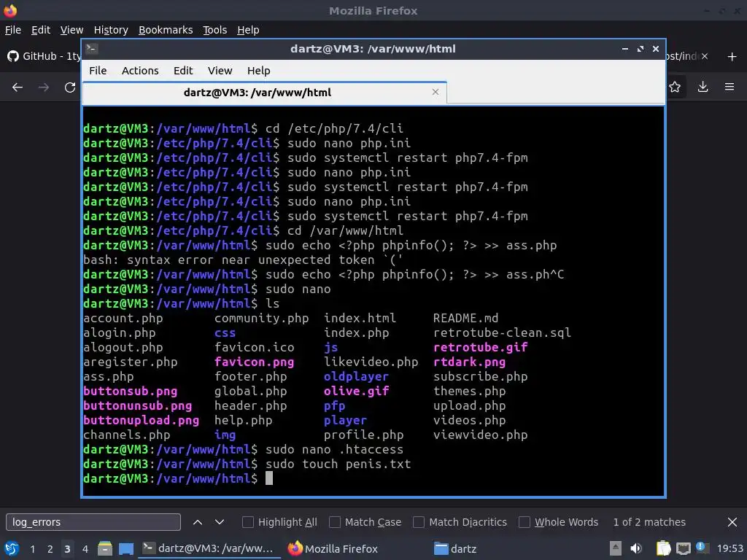Click the '1 of 2 matches' find status
This screenshot has width=747, height=560.
pos(649,522)
